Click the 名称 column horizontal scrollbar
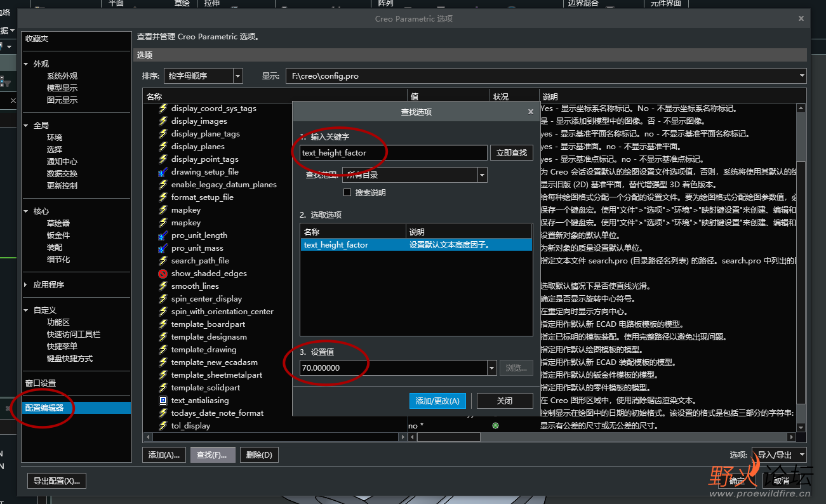 275,437
